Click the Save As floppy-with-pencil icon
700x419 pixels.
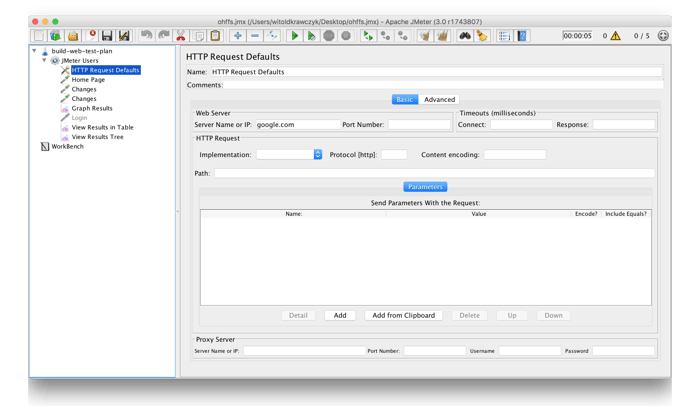tap(124, 36)
